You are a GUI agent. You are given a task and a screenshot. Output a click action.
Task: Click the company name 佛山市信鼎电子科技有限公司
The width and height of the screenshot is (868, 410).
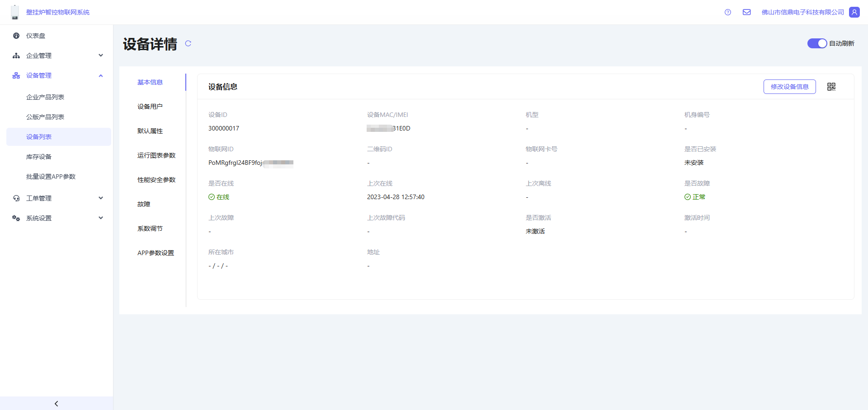(802, 12)
